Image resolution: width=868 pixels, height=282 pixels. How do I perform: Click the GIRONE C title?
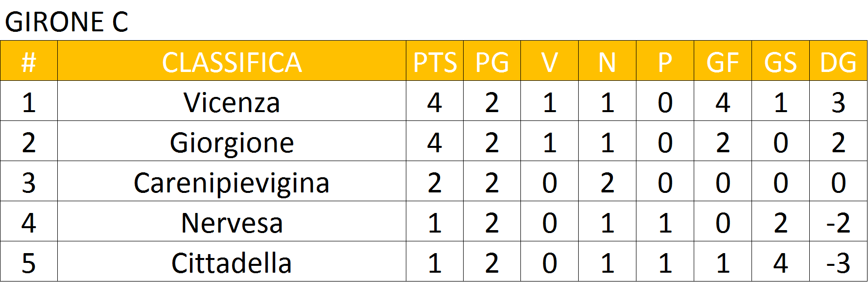click(67, 22)
